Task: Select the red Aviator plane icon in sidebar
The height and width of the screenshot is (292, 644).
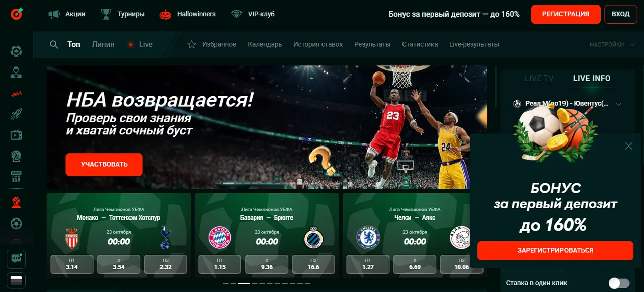Action: [16, 93]
